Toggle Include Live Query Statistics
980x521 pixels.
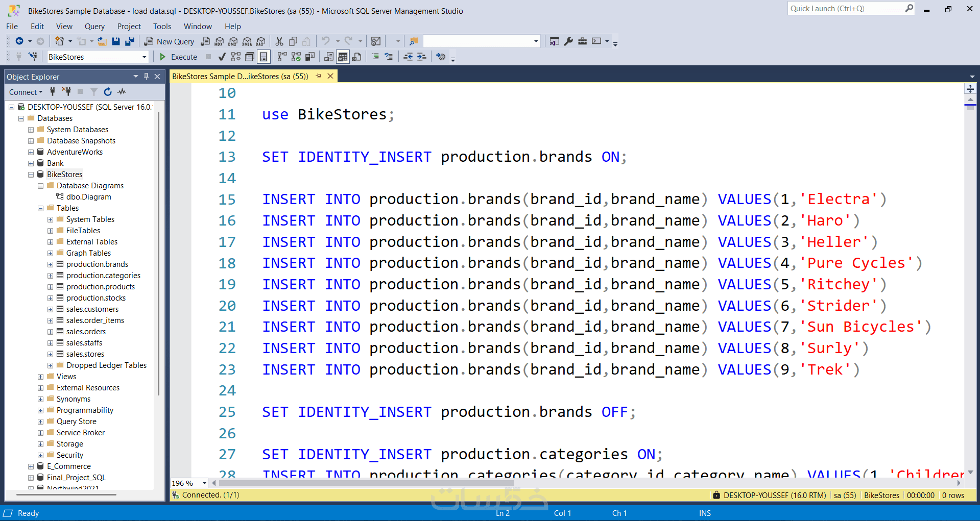(x=296, y=57)
